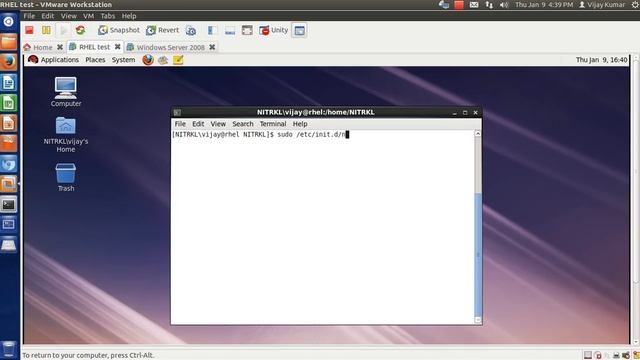
Task: Click the terminal scrollbar up arrow
Action: [478, 133]
